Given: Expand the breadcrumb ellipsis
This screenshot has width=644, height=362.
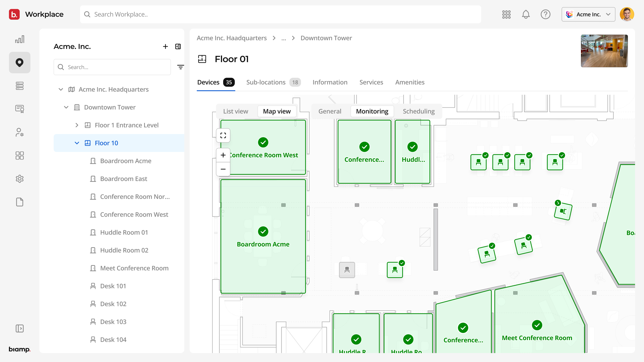Looking at the screenshot, I should tap(284, 38).
